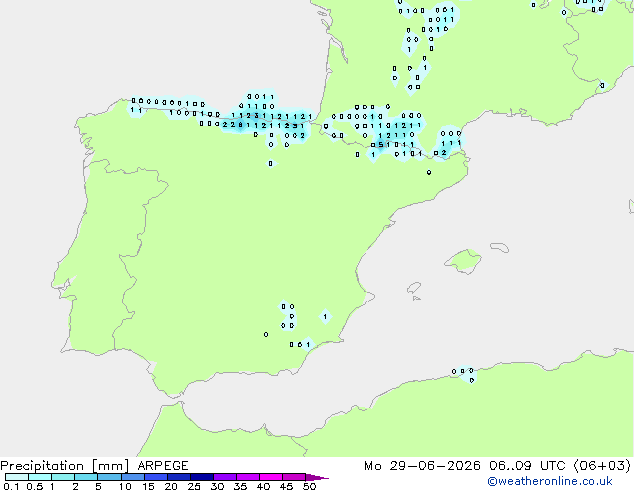Pick the 15–20 mm legend swatch

[x=156, y=477]
